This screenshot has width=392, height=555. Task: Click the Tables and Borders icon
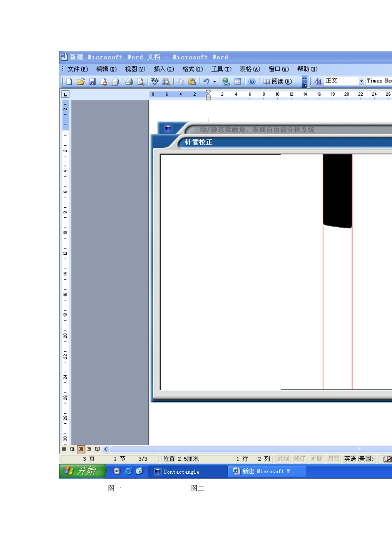coord(238,82)
